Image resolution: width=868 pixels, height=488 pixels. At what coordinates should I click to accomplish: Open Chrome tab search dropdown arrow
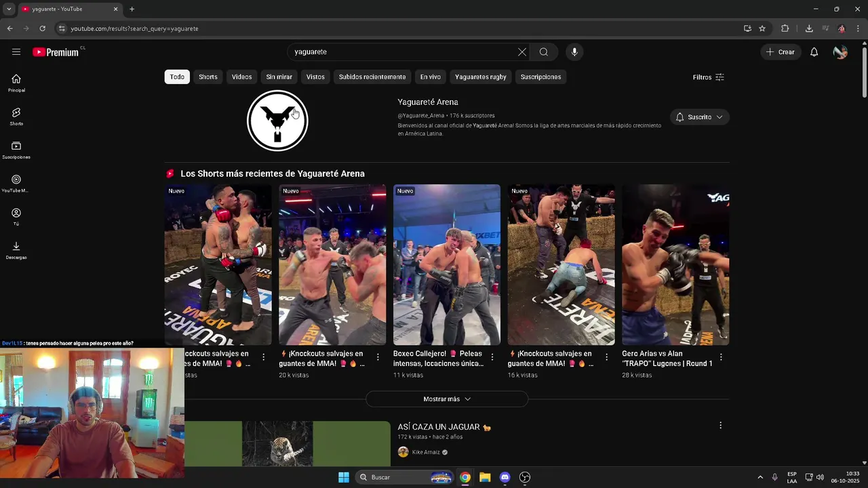[9, 9]
